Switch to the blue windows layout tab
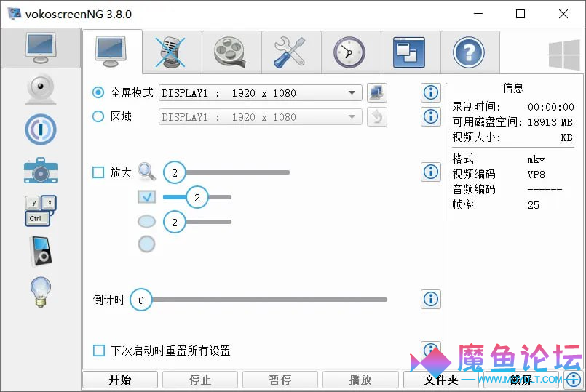This screenshot has width=586, height=392. [410, 52]
